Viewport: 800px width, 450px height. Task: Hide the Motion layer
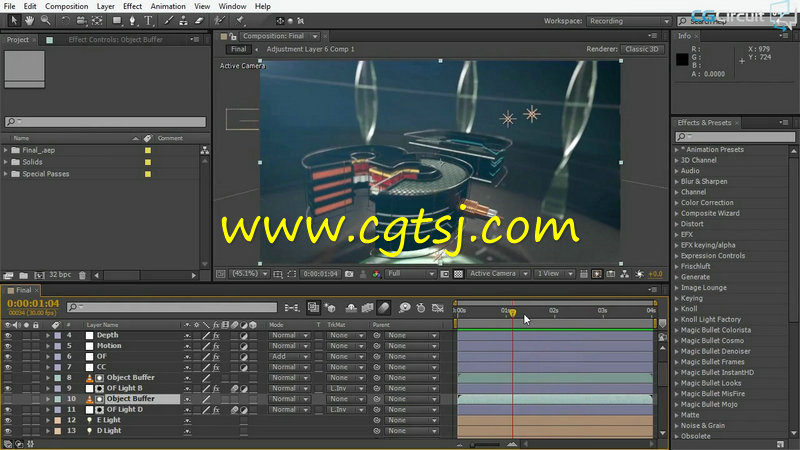tap(8, 346)
